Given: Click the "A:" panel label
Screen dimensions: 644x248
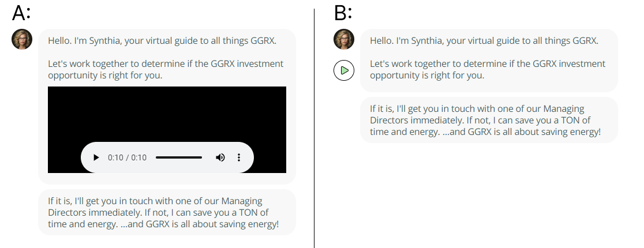Looking at the screenshot, I should 21,13.
